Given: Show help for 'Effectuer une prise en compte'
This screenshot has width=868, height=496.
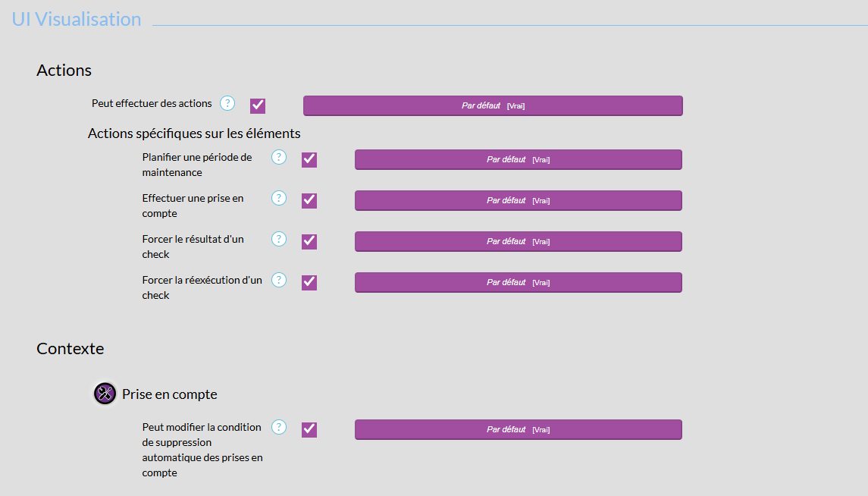Looking at the screenshot, I should coord(279,198).
